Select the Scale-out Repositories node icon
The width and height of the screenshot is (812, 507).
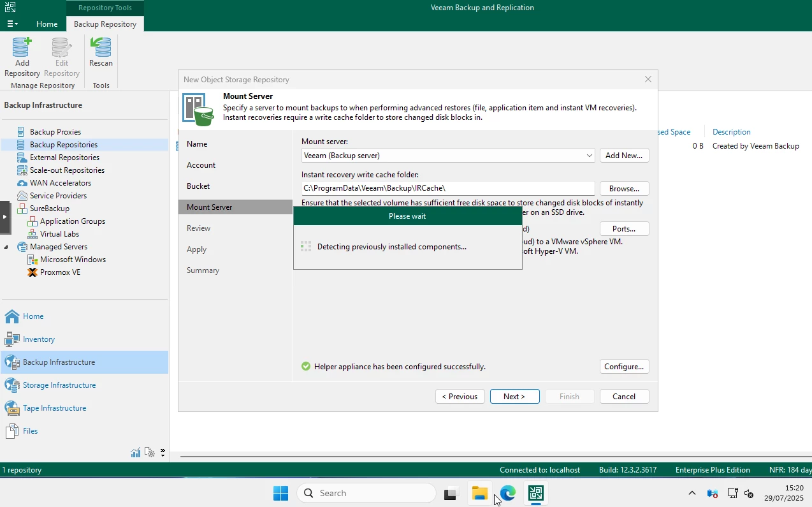pos(21,170)
